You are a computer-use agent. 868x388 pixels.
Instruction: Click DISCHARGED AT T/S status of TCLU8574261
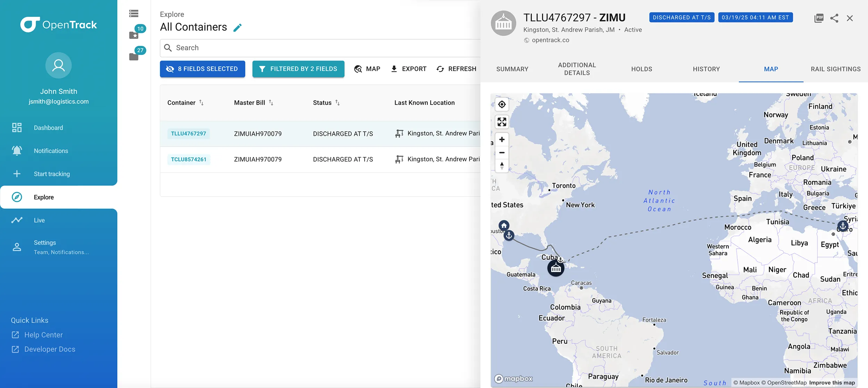pyautogui.click(x=343, y=159)
